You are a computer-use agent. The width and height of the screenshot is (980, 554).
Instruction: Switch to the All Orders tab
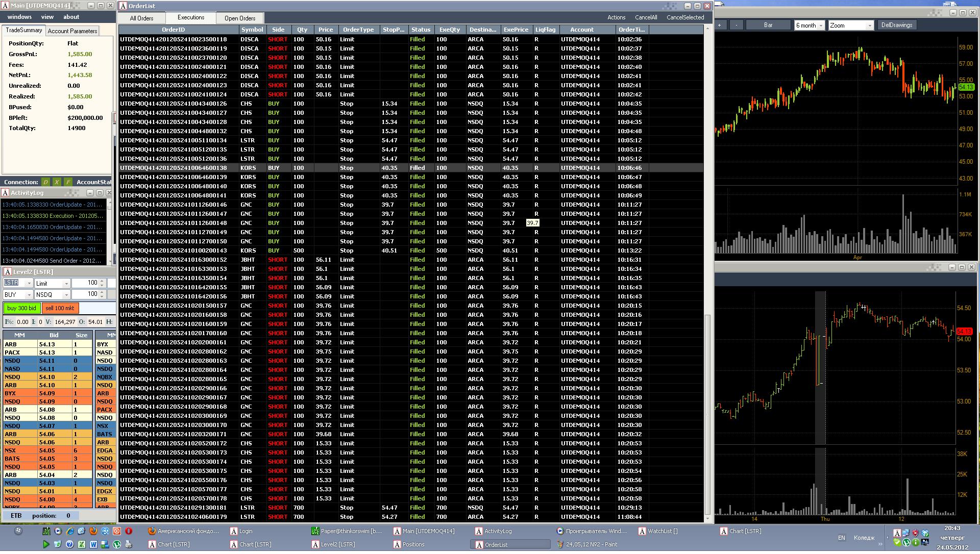click(141, 18)
